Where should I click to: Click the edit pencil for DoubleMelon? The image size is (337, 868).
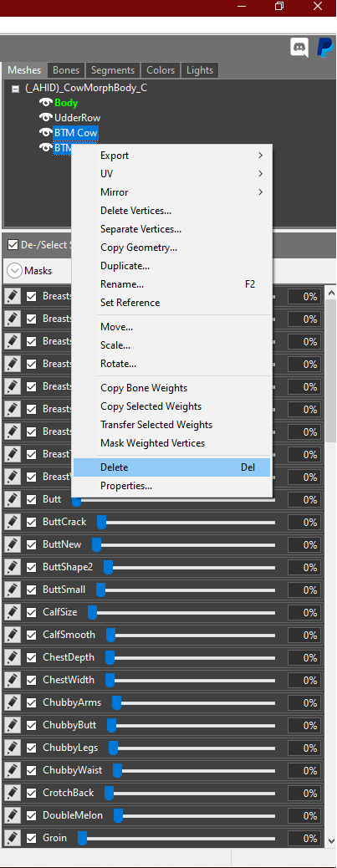click(x=13, y=815)
